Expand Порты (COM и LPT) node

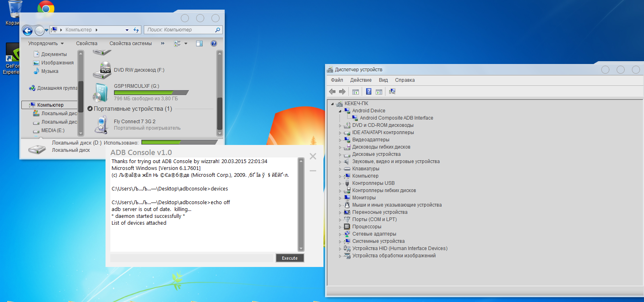click(x=340, y=220)
